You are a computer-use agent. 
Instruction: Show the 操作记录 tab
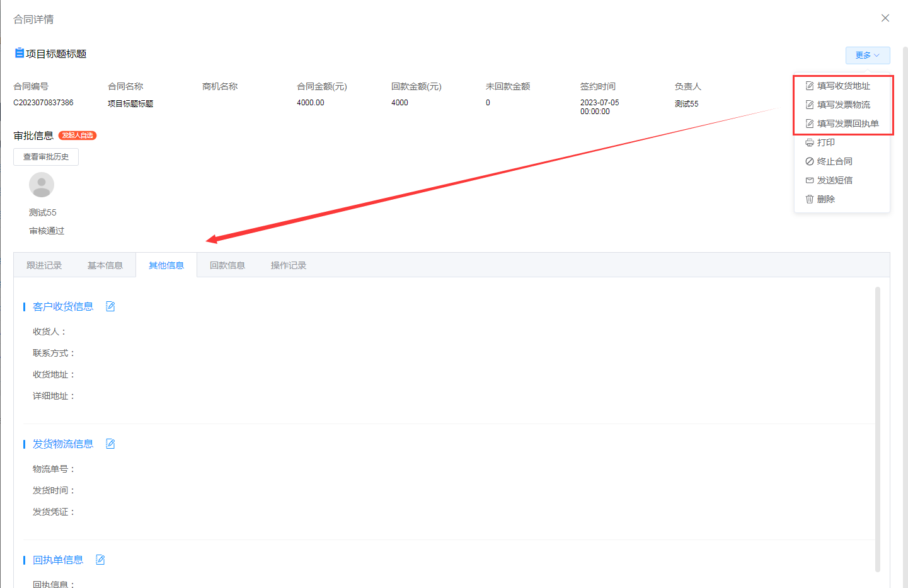tap(289, 265)
